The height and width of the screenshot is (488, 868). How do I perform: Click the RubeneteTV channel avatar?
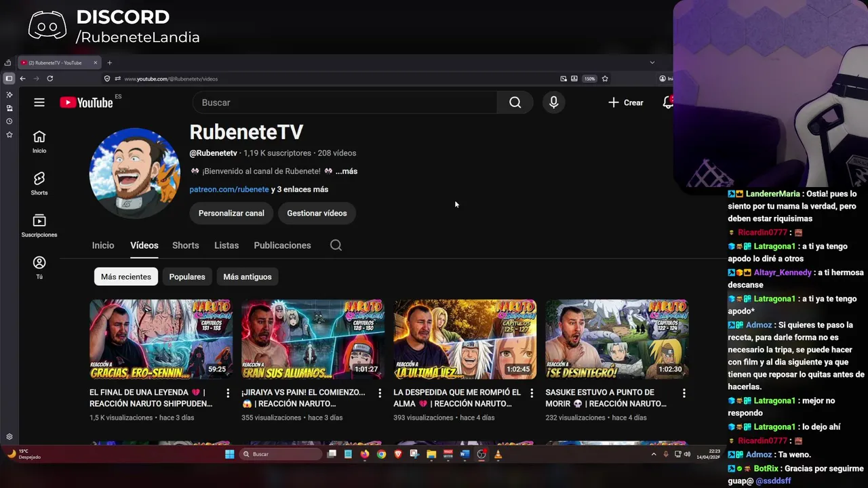coord(135,174)
